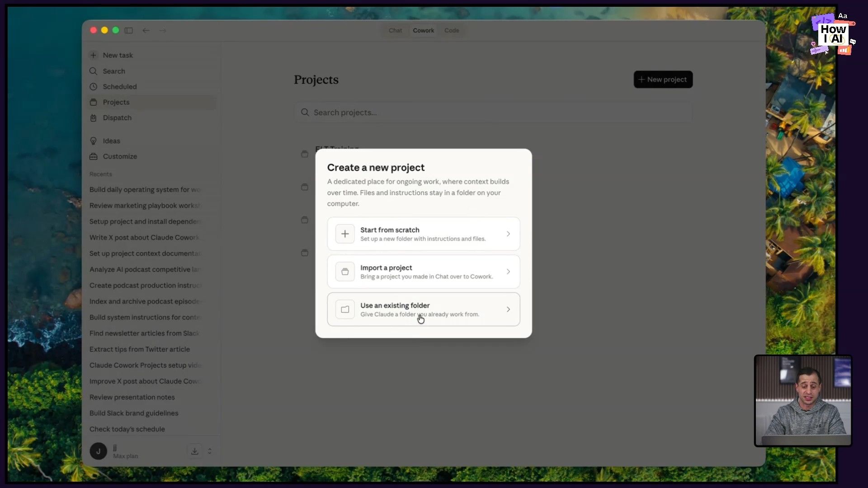Click the Projects sidebar icon
The height and width of the screenshot is (488, 868).
(x=94, y=102)
